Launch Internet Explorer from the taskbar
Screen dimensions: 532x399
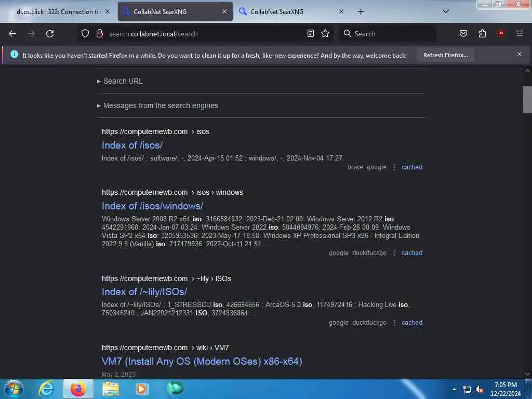(46, 389)
